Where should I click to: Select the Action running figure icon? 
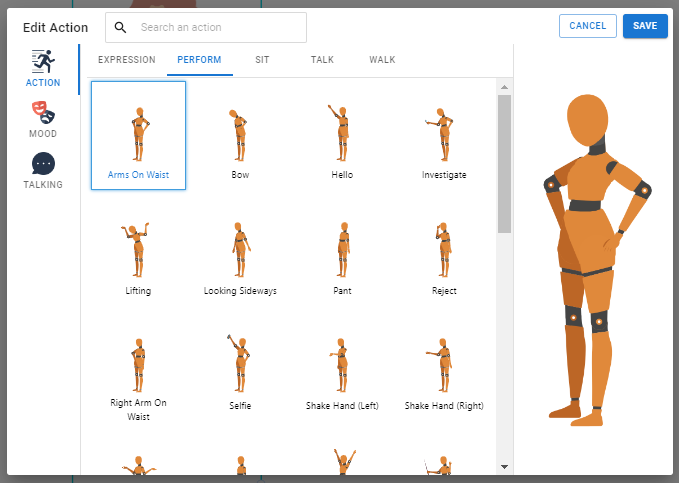43,62
